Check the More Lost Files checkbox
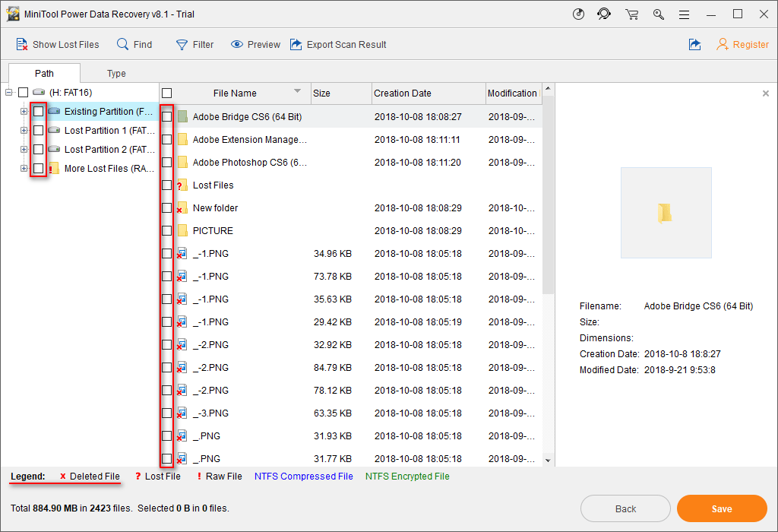 (x=38, y=168)
